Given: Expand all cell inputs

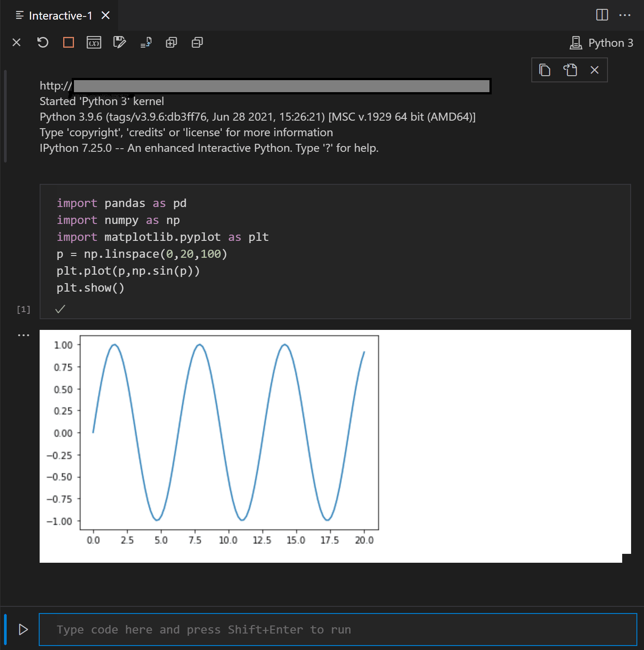Looking at the screenshot, I should [171, 42].
